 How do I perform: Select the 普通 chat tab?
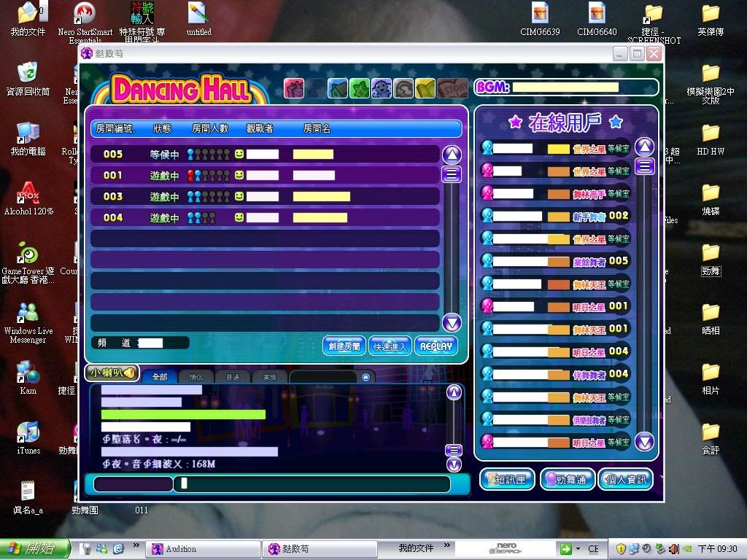[233, 377]
